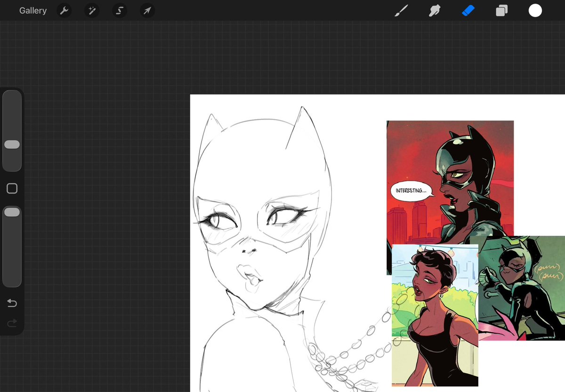Screen dimensions: 565x392
Task: Open the Adjustments magic wand menu
Action: [x=92, y=11]
